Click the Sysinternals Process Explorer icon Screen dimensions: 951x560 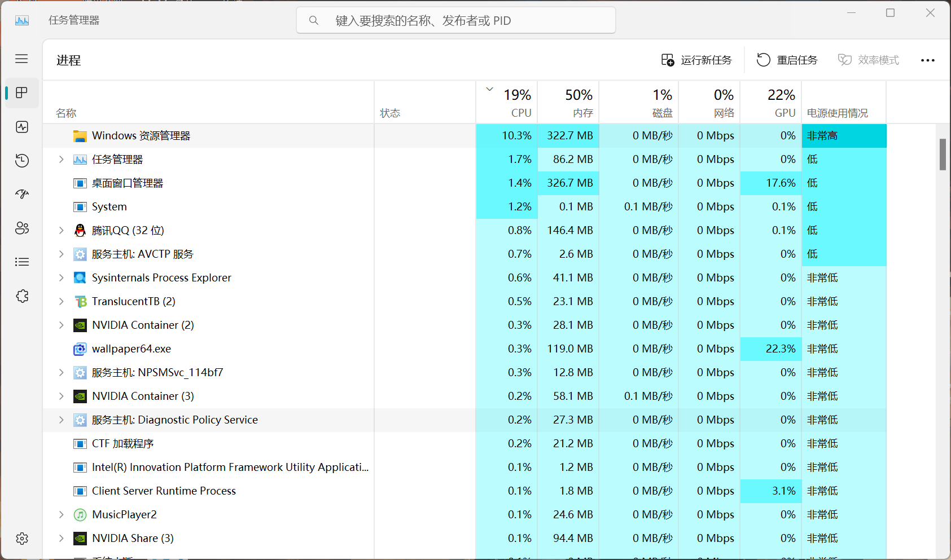[x=80, y=277]
